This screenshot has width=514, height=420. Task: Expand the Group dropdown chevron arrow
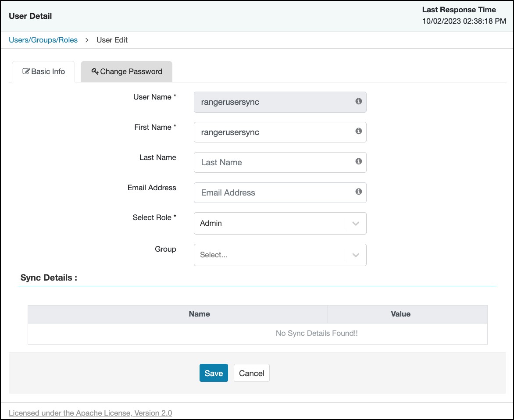point(356,255)
